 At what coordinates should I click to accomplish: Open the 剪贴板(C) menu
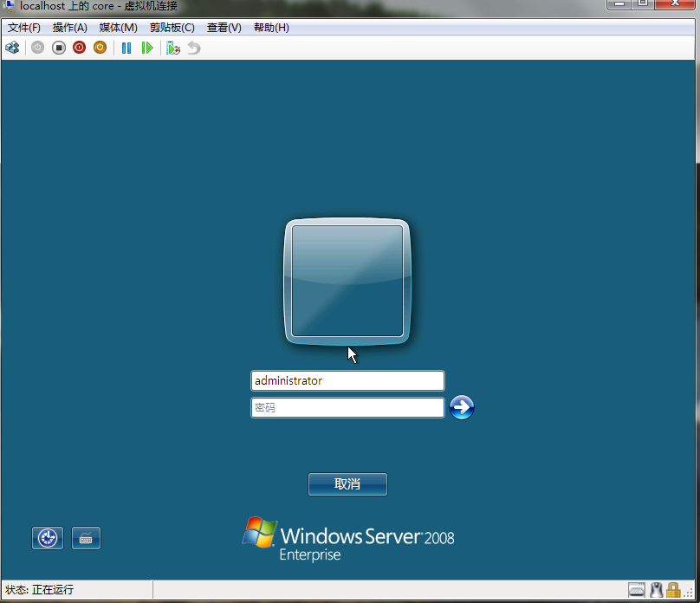[x=172, y=28]
